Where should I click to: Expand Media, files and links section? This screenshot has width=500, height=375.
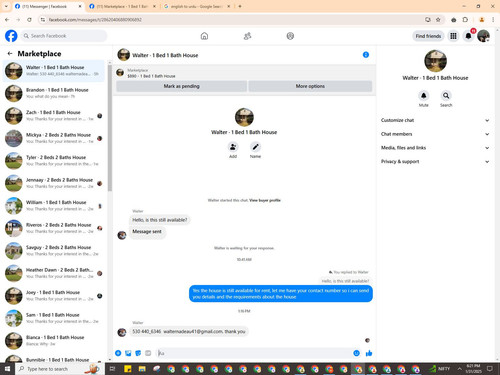(435, 148)
